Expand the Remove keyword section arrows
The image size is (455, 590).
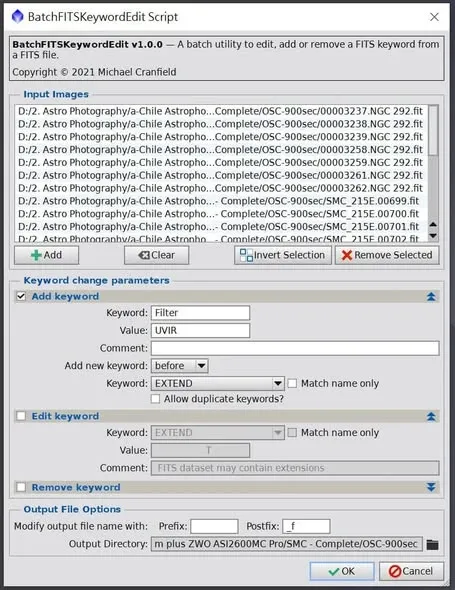(431, 487)
